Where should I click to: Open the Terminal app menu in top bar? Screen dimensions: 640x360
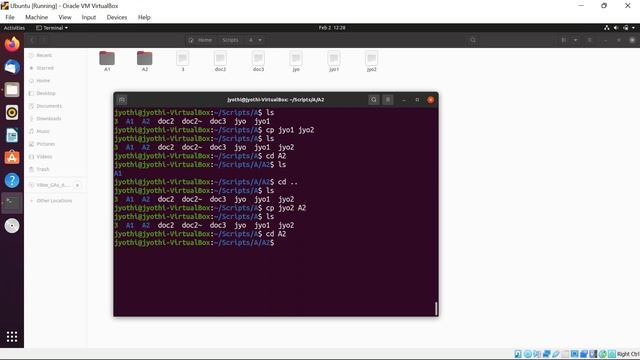click(x=52, y=28)
